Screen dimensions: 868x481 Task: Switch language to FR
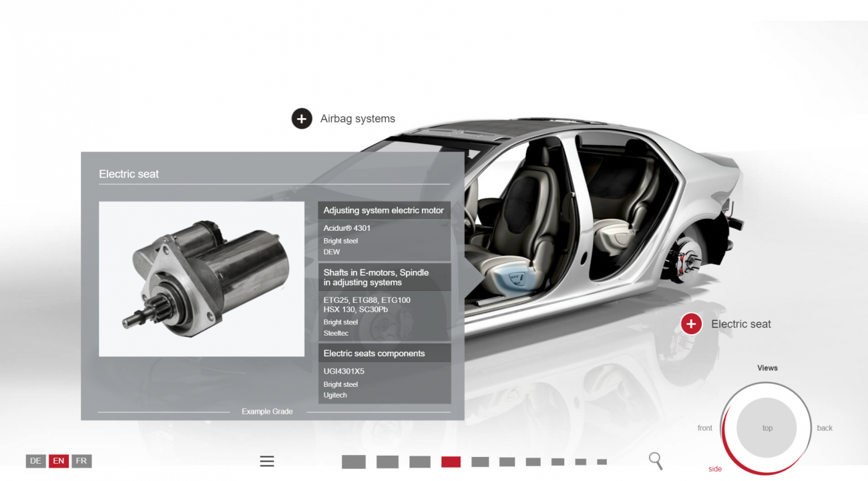click(81, 461)
